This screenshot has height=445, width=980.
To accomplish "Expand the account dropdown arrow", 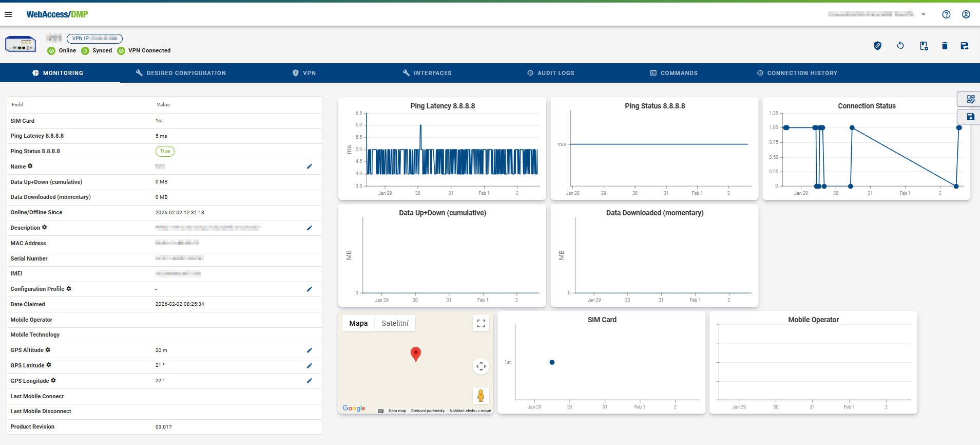I will [924, 14].
